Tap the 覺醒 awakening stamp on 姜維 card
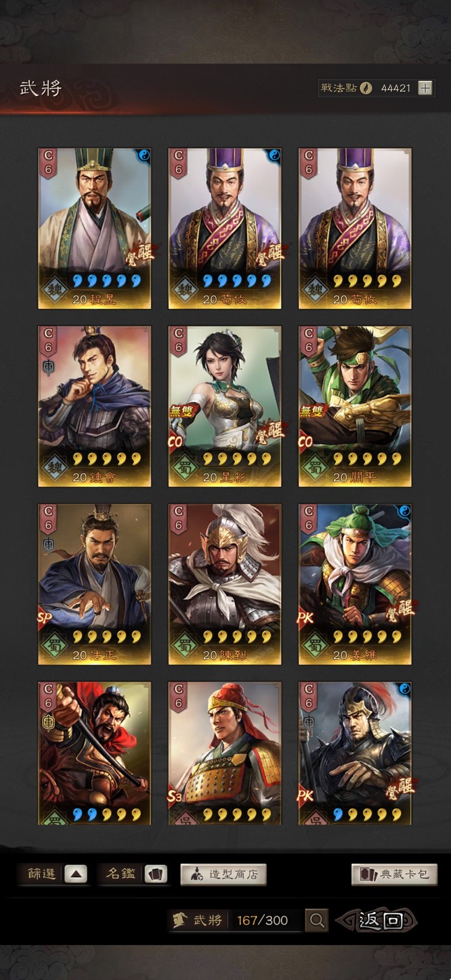The height and width of the screenshot is (980, 451). (400, 610)
